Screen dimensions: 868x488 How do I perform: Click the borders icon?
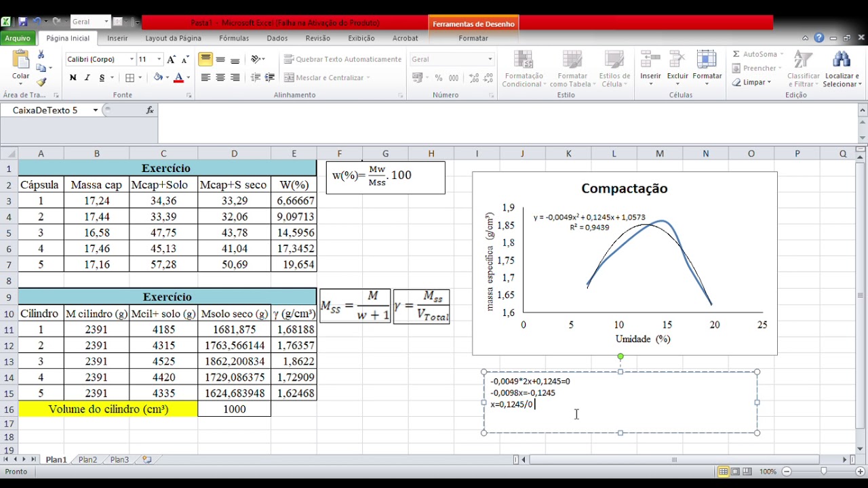pos(130,78)
